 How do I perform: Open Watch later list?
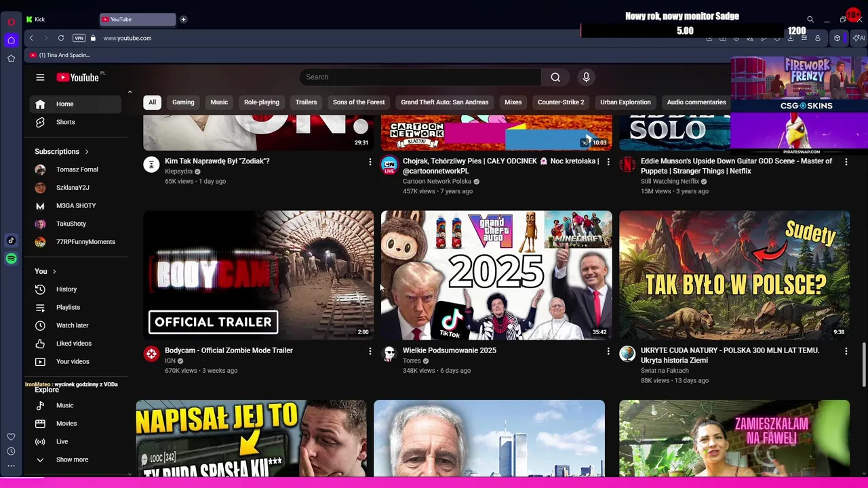pos(75,325)
